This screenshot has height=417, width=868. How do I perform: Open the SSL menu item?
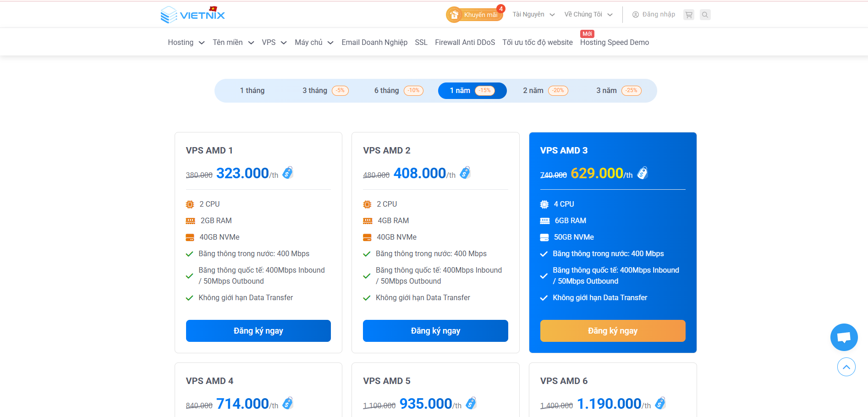coord(421,43)
